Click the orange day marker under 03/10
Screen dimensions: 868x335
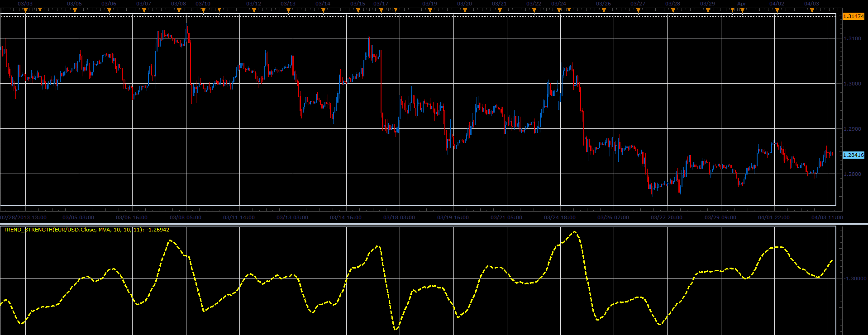click(x=203, y=10)
